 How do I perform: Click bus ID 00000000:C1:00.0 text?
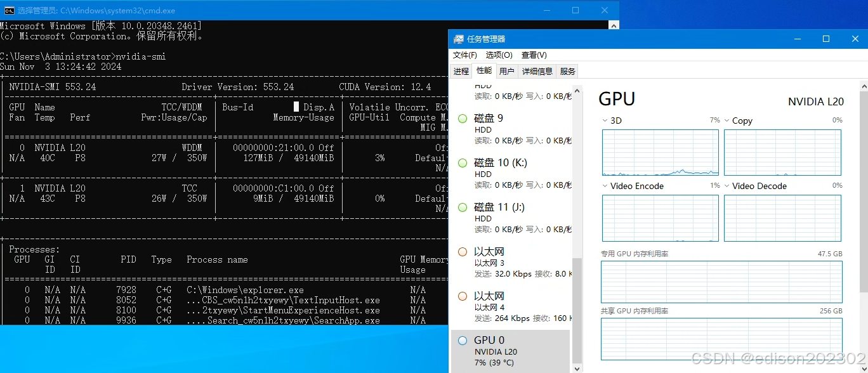point(274,188)
